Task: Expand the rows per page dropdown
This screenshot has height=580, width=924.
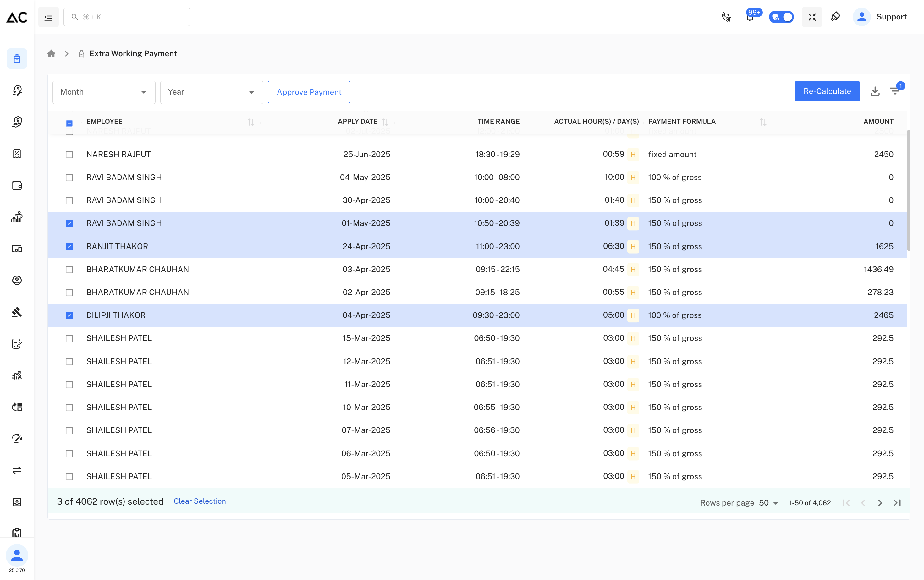Action: (769, 503)
